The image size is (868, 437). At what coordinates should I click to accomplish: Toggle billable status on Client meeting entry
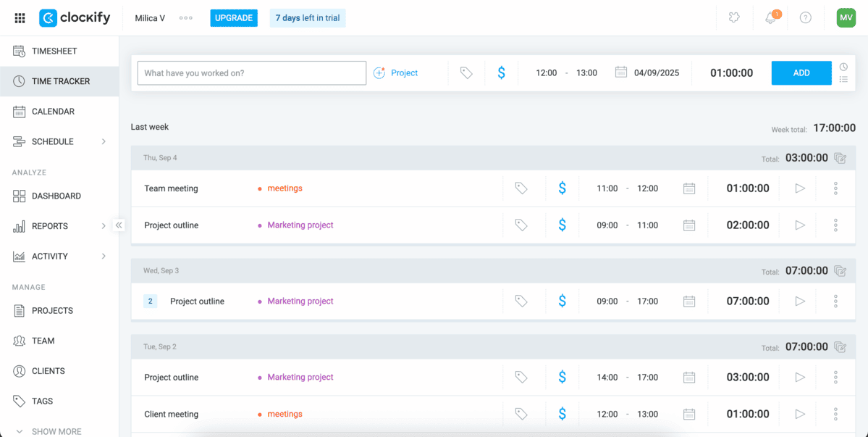(x=562, y=415)
